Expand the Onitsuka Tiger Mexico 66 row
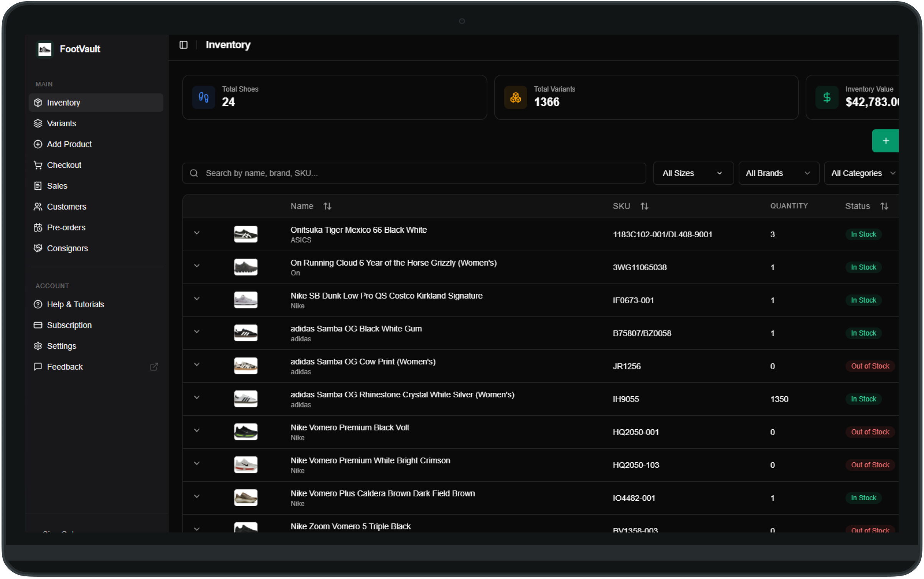This screenshot has width=924, height=579. pyautogui.click(x=197, y=233)
